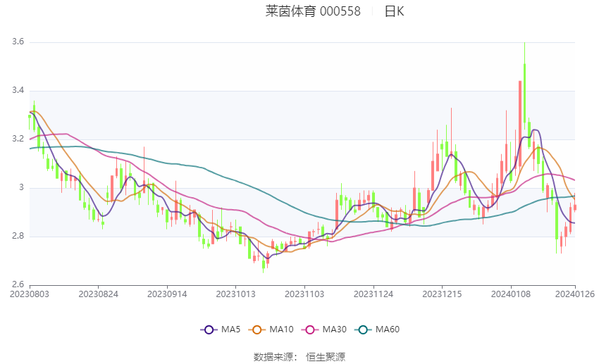
Task: Click the 20240108 date axis label
Action: (x=511, y=294)
